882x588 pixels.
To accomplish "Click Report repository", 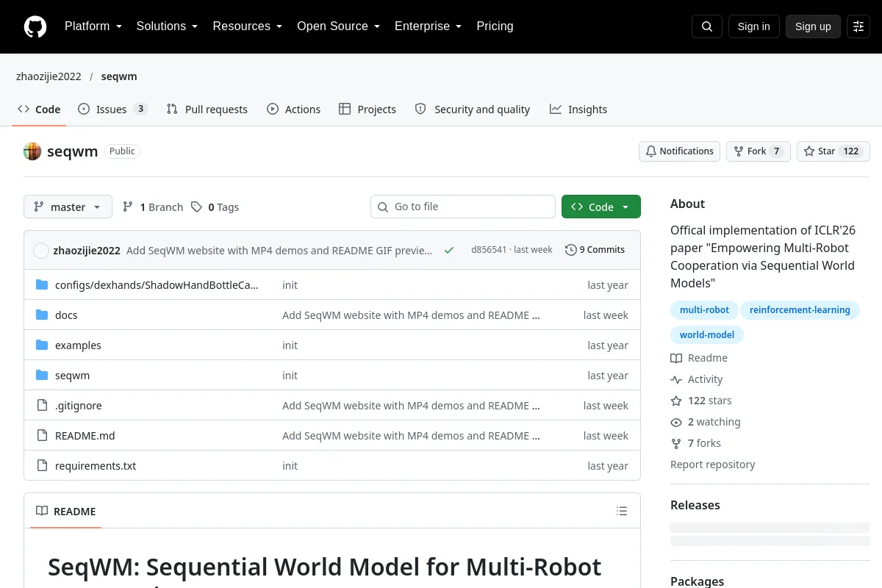I will coord(712,465).
